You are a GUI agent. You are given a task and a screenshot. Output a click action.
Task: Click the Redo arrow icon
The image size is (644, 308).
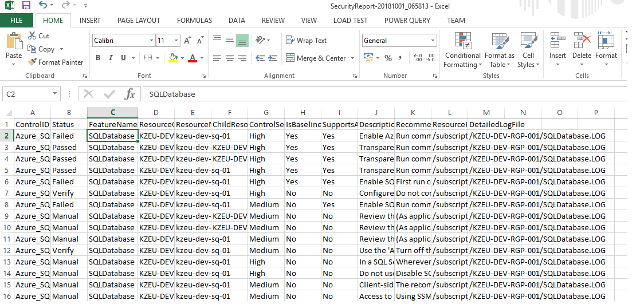point(65,5)
